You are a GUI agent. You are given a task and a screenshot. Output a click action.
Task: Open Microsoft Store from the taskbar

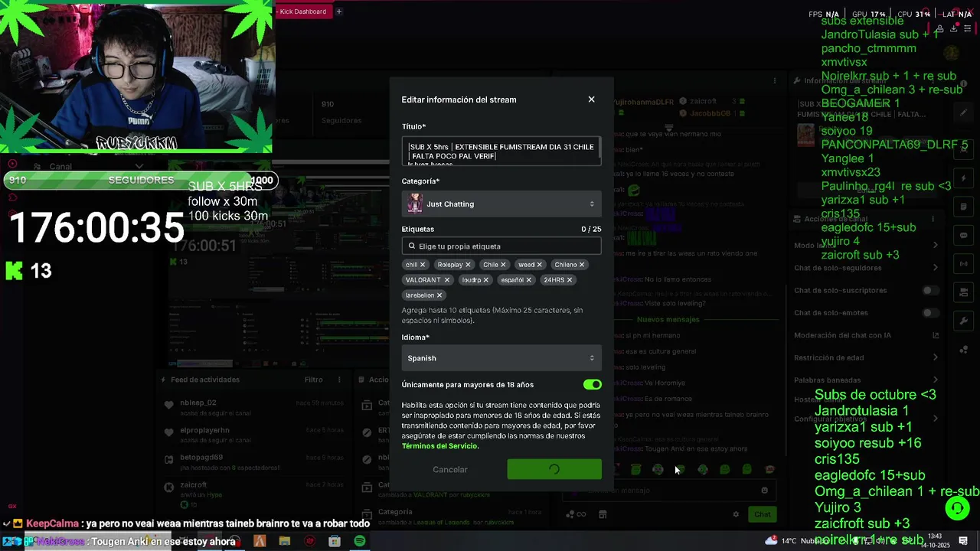(x=335, y=541)
